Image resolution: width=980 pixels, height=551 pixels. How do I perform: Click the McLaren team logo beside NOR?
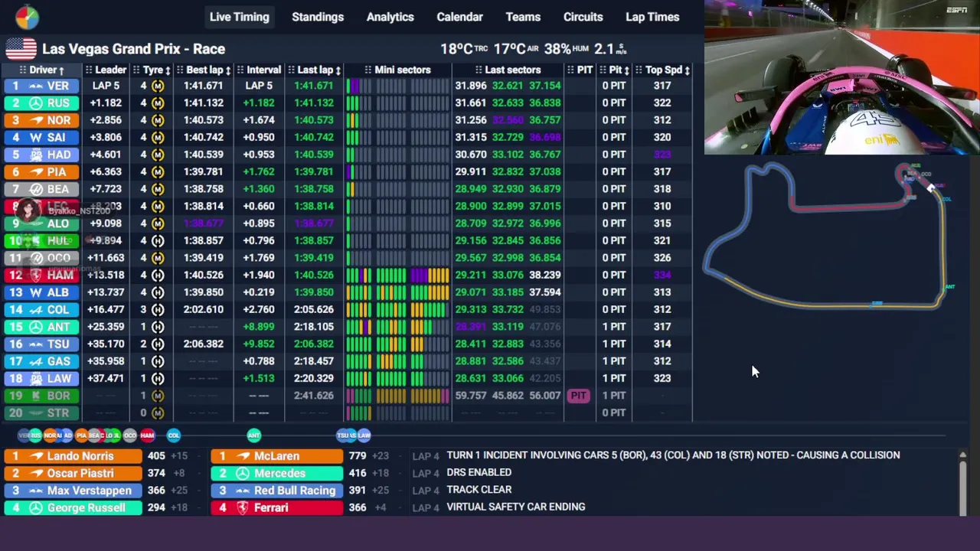(x=35, y=120)
